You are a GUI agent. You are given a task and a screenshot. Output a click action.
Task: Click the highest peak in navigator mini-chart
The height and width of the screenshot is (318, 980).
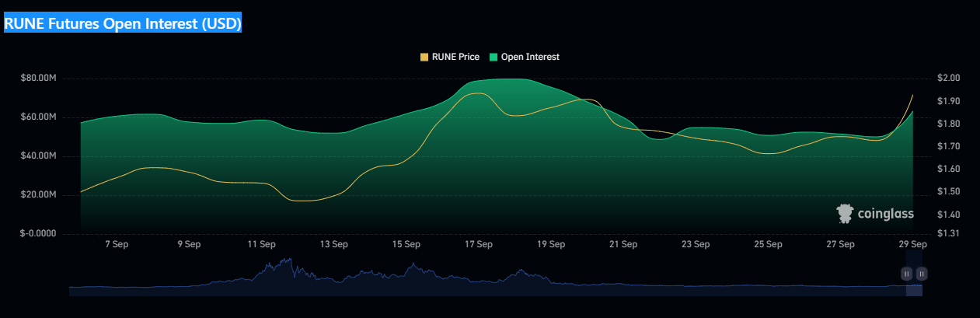288,260
